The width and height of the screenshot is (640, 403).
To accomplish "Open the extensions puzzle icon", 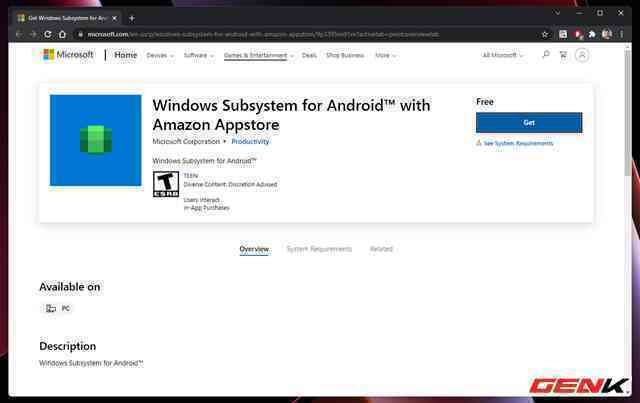I will (x=592, y=34).
